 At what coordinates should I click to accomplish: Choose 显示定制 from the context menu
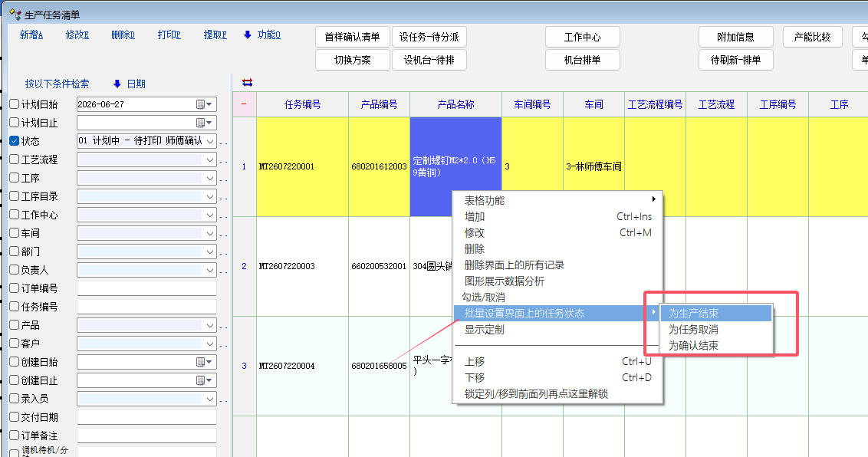(x=557, y=329)
